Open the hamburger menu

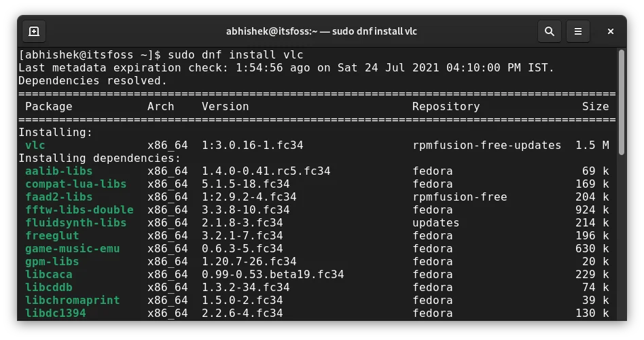pos(578,31)
